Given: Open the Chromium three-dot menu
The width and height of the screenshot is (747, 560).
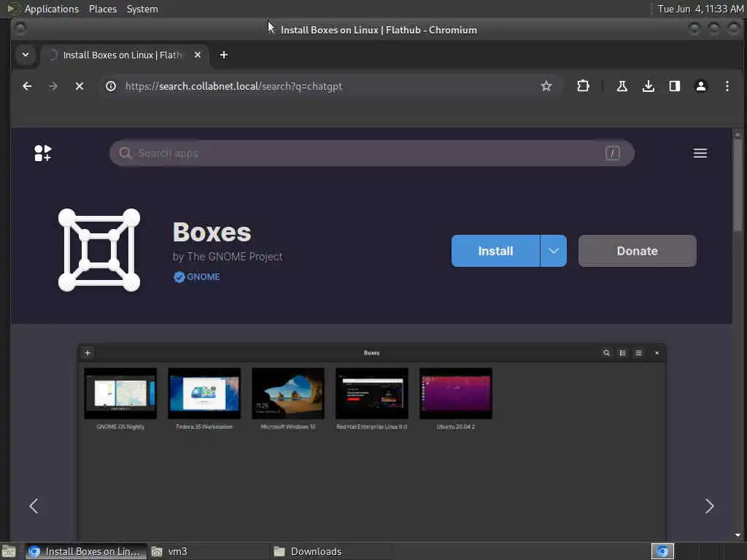Looking at the screenshot, I should 727,86.
